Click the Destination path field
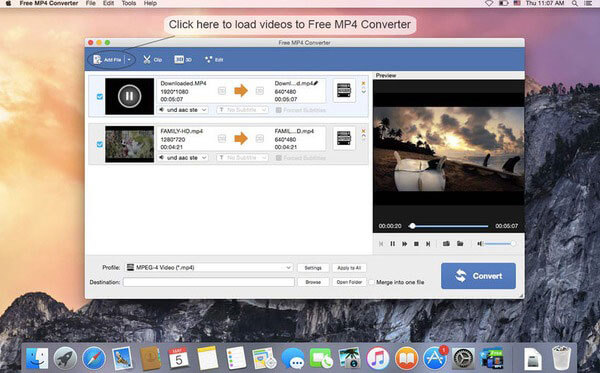Viewport: 600px width, 373px height. click(209, 282)
